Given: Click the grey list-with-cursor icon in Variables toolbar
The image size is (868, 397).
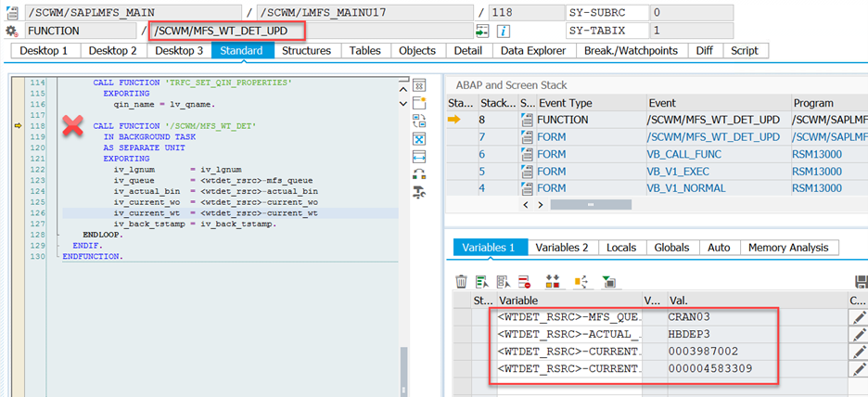Looking at the screenshot, I should 504,282.
